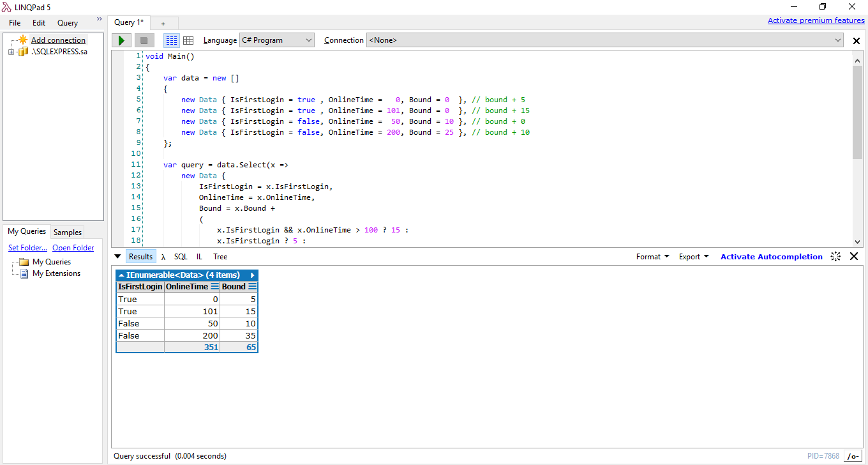Open the Format dropdown menu
The image size is (868, 465).
(x=652, y=257)
